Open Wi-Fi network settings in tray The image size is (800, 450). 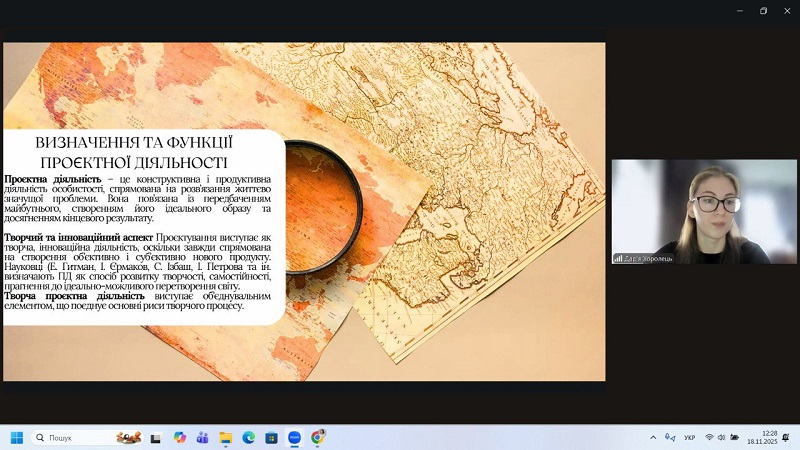709,437
